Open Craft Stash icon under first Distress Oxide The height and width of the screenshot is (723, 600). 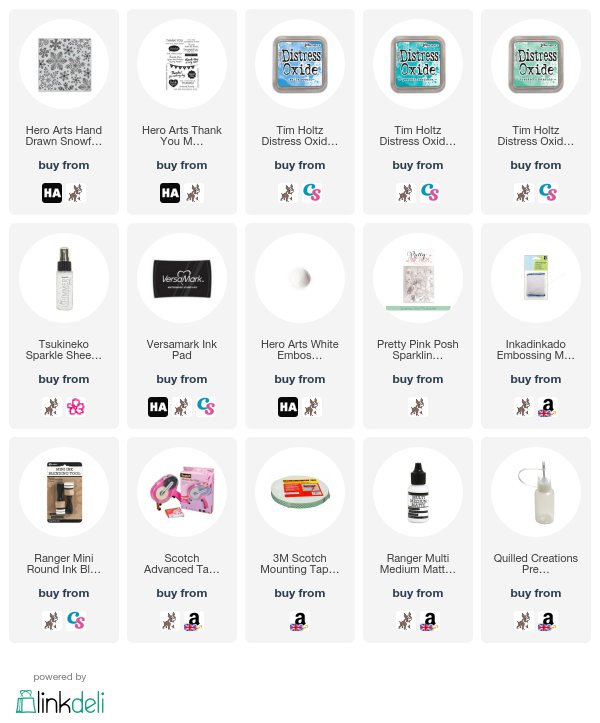(312, 193)
